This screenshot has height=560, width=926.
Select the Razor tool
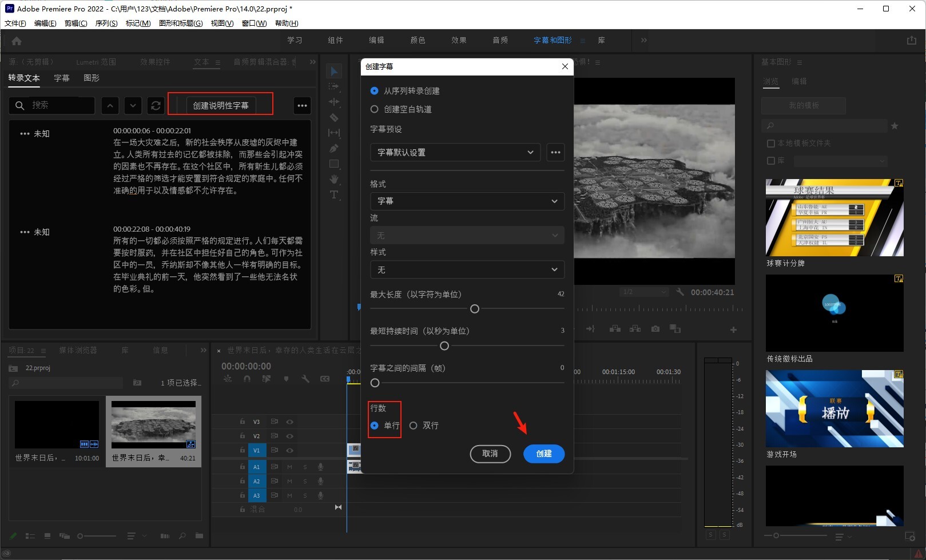click(x=334, y=117)
